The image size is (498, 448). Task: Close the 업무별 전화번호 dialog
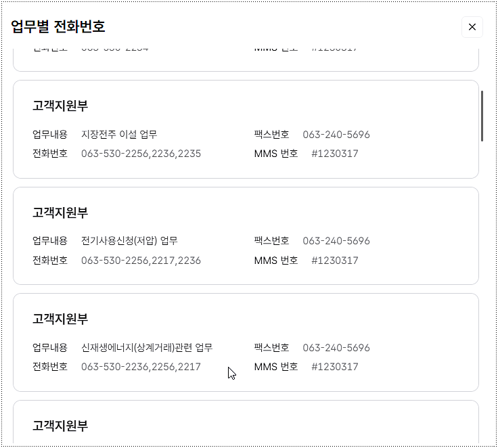(x=472, y=27)
